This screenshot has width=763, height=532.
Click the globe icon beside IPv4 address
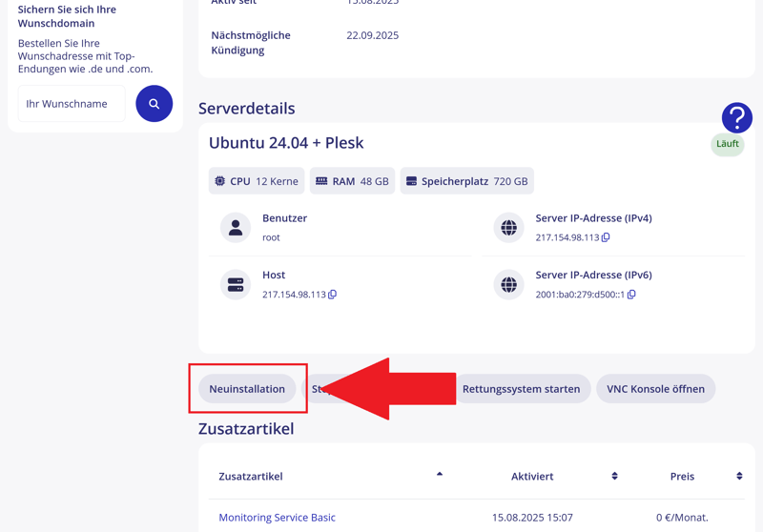point(508,228)
